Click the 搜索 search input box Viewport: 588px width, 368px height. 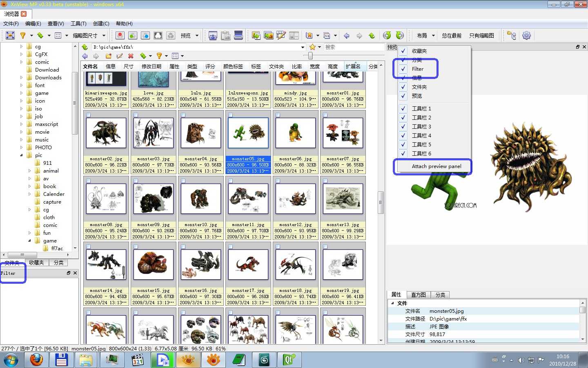[x=354, y=47]
